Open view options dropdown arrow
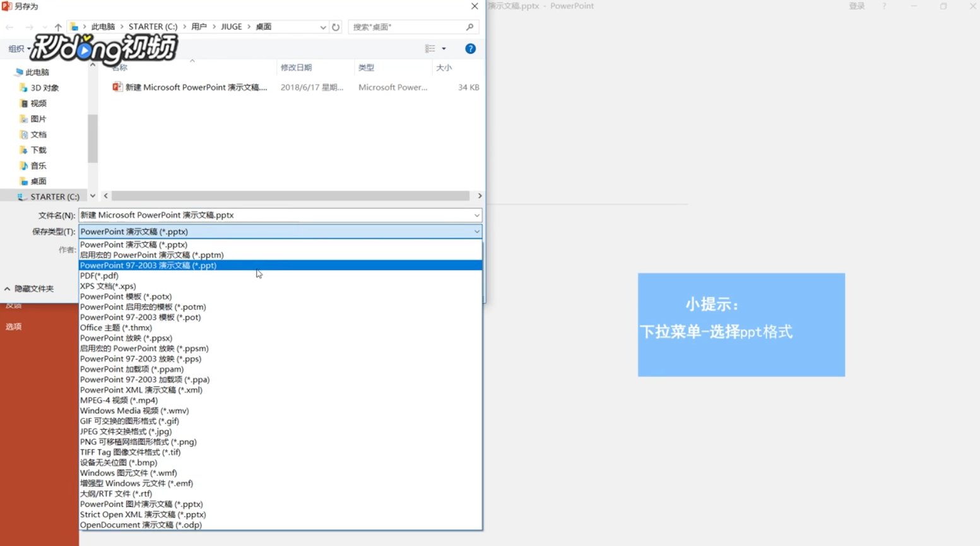Screen dimensions: 980x546 (444, 49)
